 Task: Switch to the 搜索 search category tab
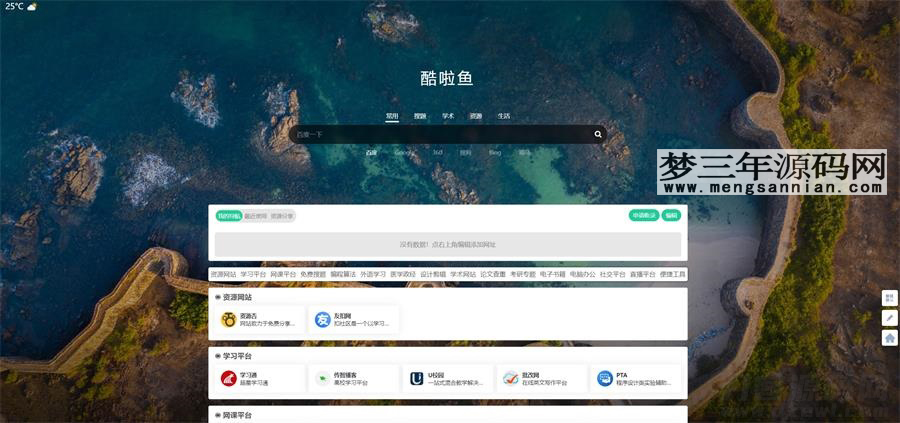click(x=420, y=116)
